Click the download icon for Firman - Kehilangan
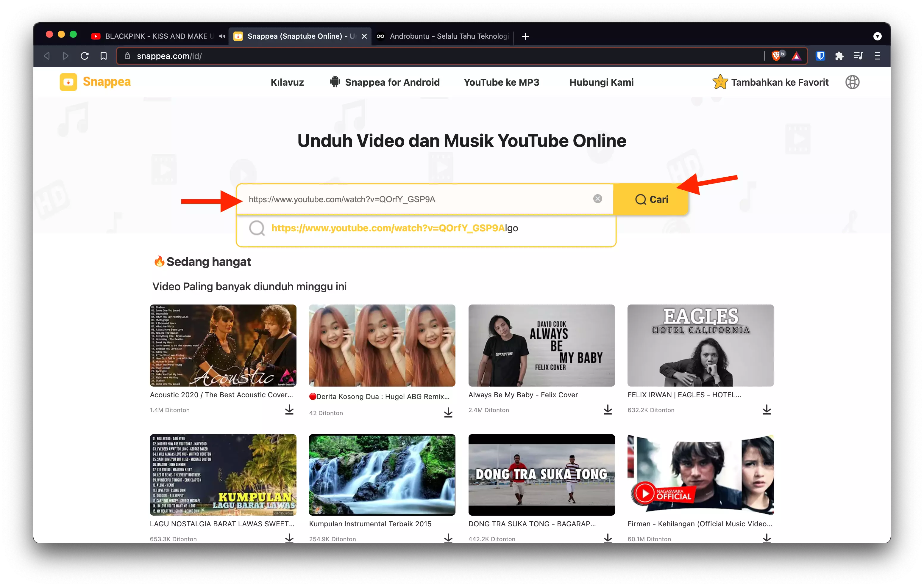 pyautogui.click(x=767, y=538)
